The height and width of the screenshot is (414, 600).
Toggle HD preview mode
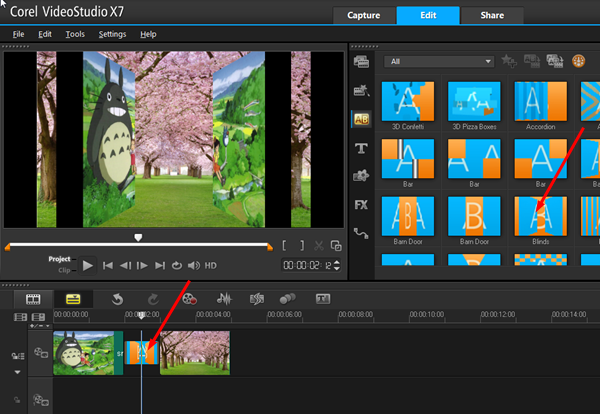211,265
